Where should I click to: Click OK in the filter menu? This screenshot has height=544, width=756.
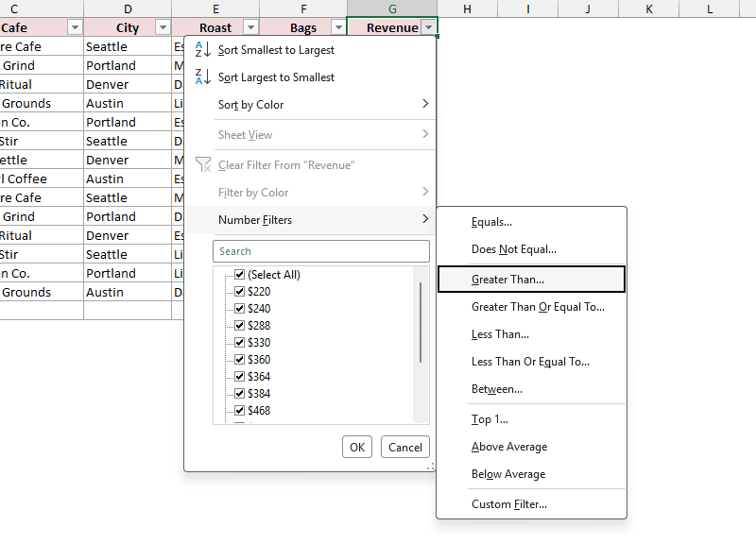(357, 447)
